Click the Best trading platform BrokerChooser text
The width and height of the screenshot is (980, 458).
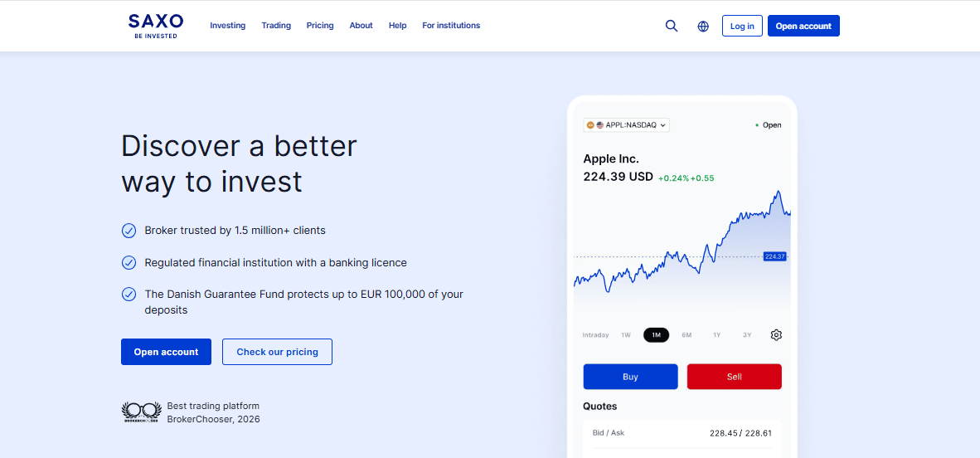coord(213,412)
